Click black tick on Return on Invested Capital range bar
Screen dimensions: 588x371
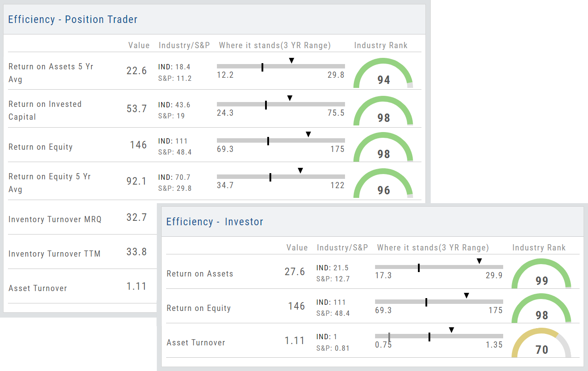coord(266,105)
